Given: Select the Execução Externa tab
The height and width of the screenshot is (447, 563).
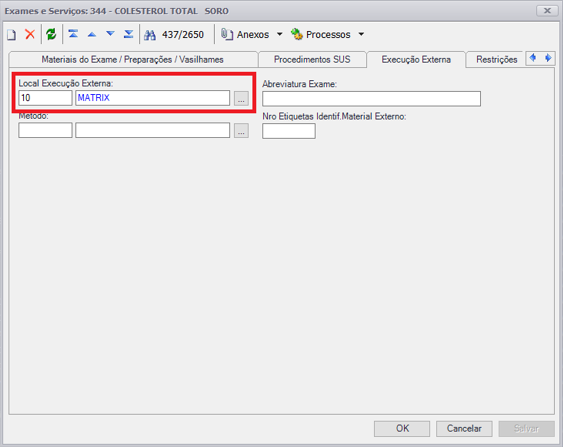Looking at the screenshot, I should coord(416,60).
